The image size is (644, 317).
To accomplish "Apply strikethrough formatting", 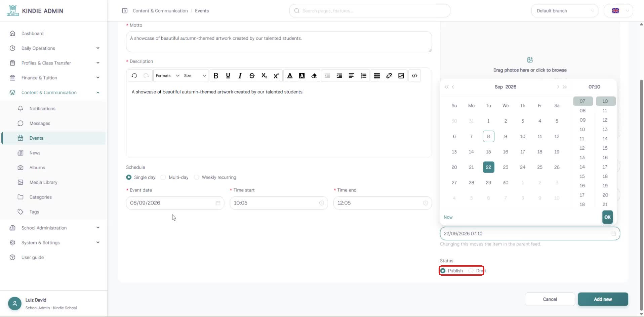I will (252, 76).
